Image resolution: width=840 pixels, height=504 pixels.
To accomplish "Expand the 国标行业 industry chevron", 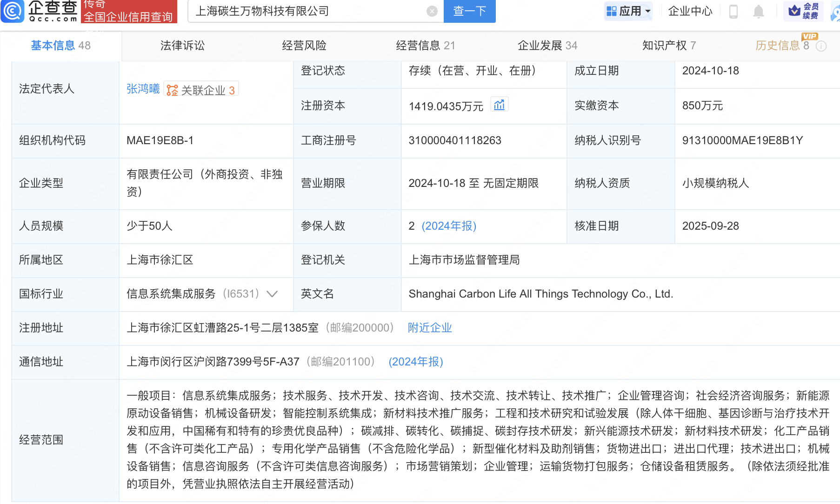I will coord(272,294).
